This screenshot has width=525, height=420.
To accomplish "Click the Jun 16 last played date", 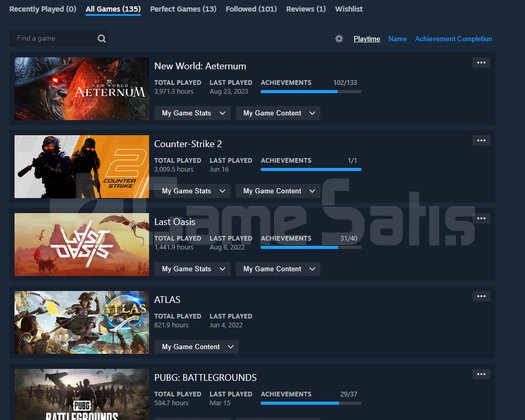I will [x=219, y=169].
